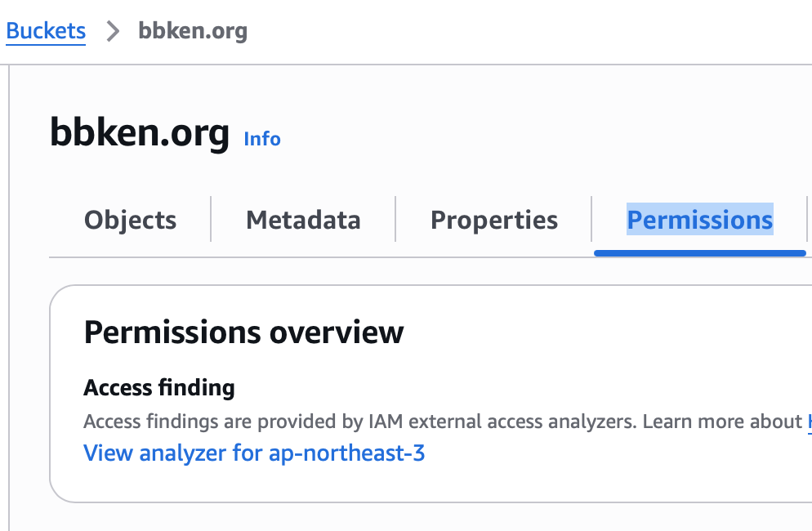Viewport: 812px width, 531px height.
Task: Switch to the Objects tab
Action: point(130,220)
